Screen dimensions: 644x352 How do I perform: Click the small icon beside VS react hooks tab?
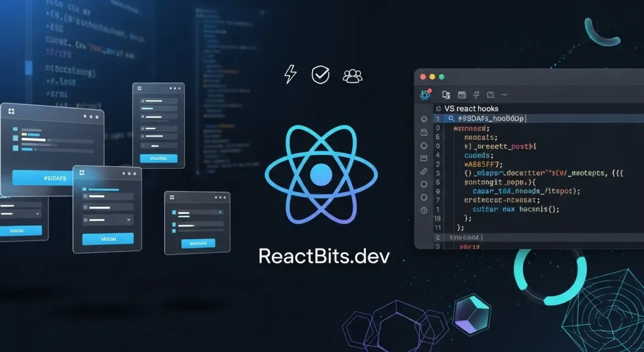[438, 108]
